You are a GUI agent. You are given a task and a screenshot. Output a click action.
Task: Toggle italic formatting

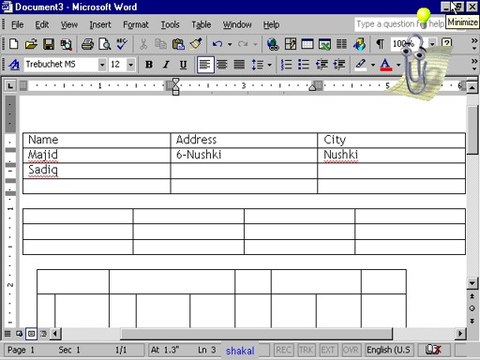click(x=166, y=64)
